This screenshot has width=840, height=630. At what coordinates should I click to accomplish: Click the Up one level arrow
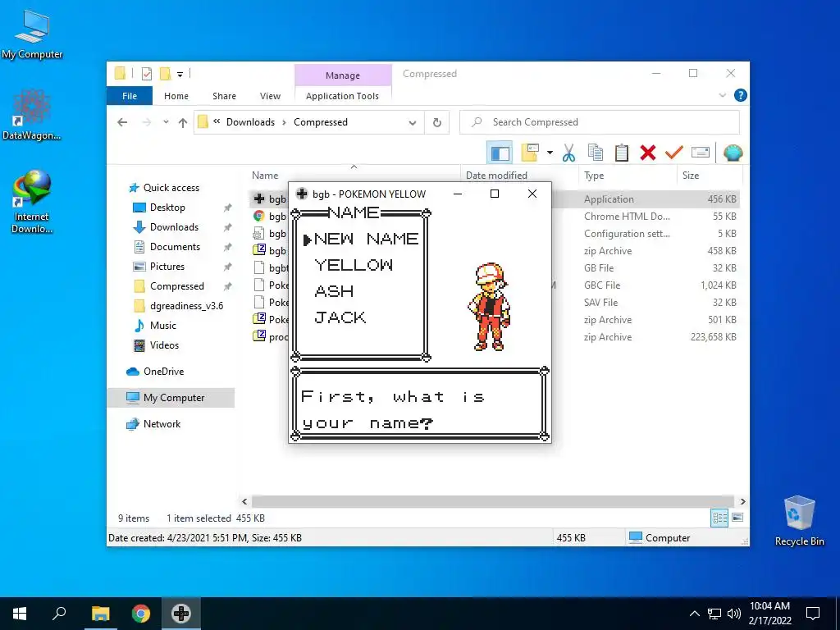pyautogui.click(x=183, y=122)
